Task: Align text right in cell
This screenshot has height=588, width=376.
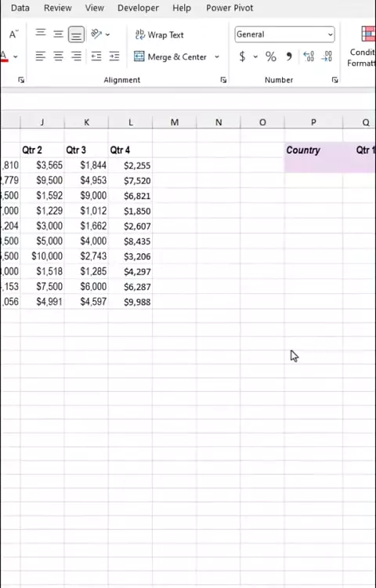Action: (76, 56)
